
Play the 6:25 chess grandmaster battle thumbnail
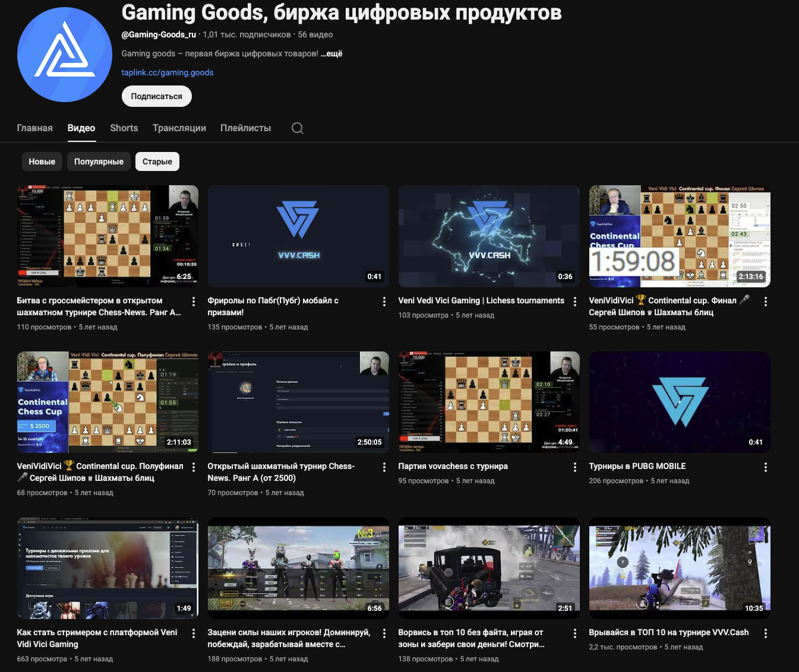[x=108, y=236]
